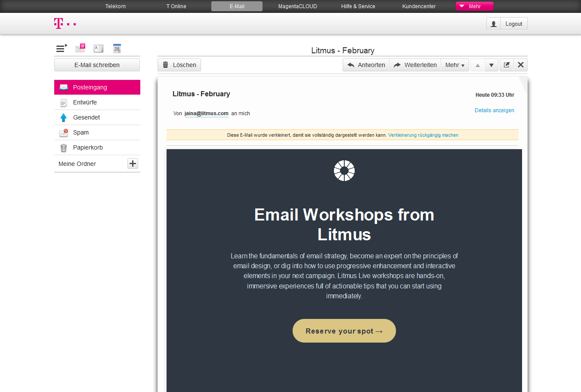Open Kundencenter in top navigation

[x=419, y=6]
